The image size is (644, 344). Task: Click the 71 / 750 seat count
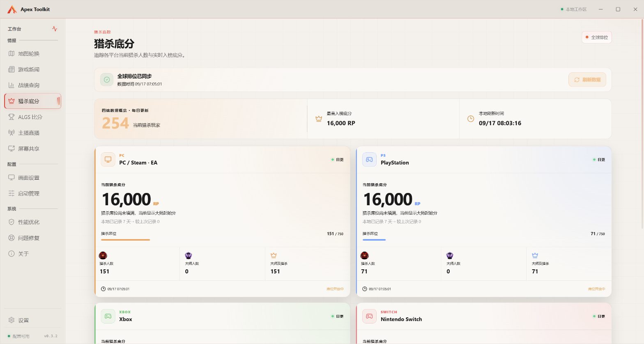tap(598, 234)
